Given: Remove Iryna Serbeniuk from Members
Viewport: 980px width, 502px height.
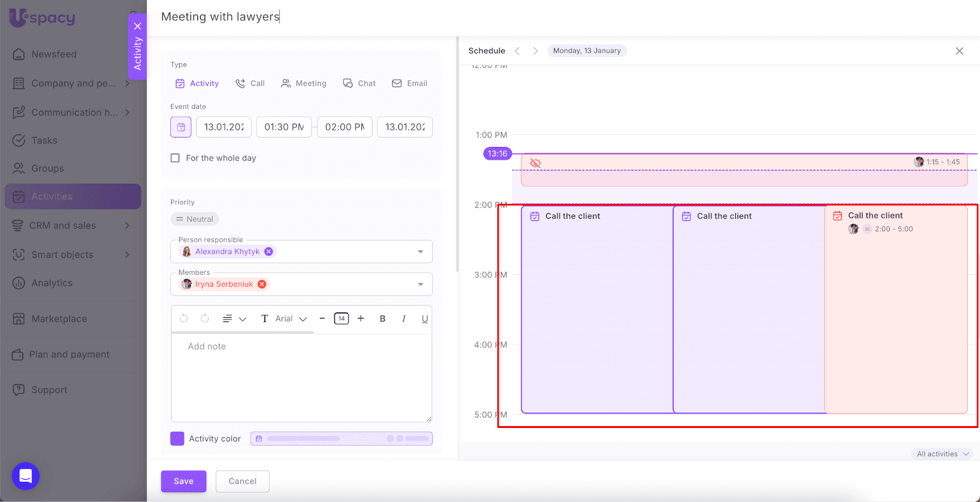Looking at the screenshot, I should point(262,284).
